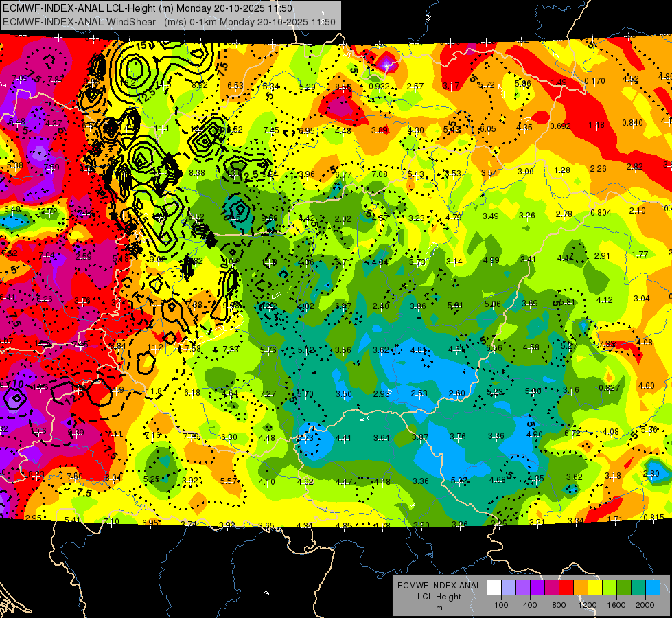Click the wind shear reading 0.692
The height and width of the screenshot is (618, 672).
560,126
